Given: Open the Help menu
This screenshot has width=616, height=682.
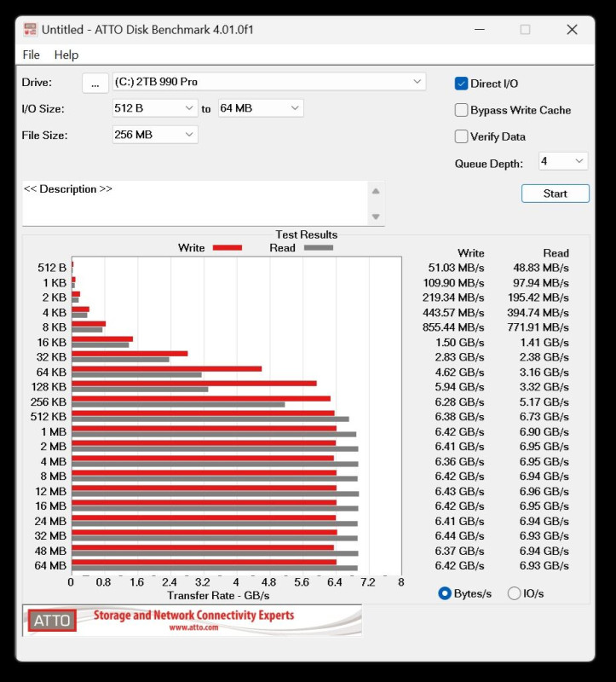Looking at the screenshot, I should (x=66, y=55).
